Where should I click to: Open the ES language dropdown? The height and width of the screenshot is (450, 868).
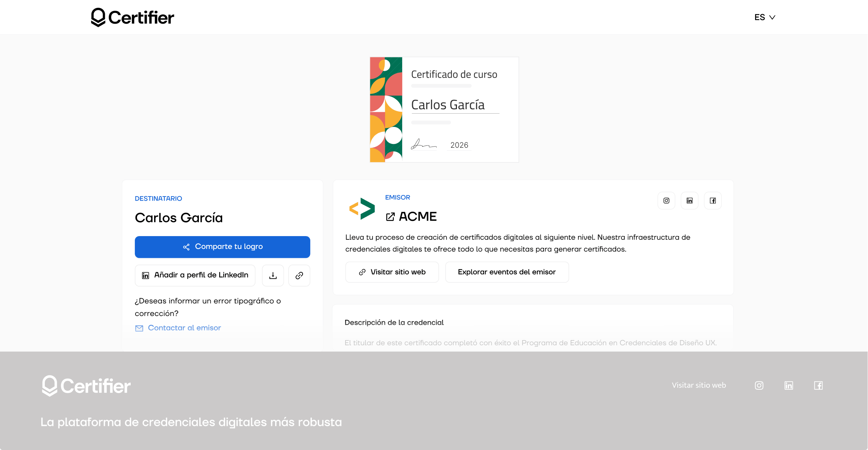click(x=765, y=17)
